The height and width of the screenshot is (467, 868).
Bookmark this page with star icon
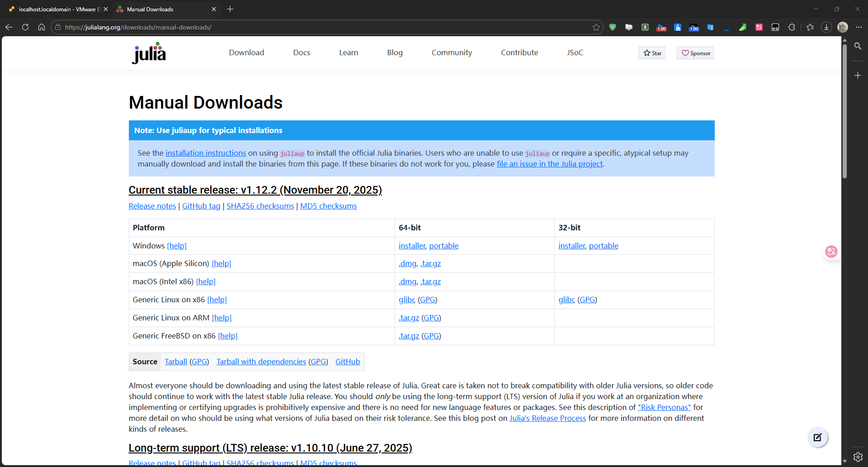[x=596, y=27]
